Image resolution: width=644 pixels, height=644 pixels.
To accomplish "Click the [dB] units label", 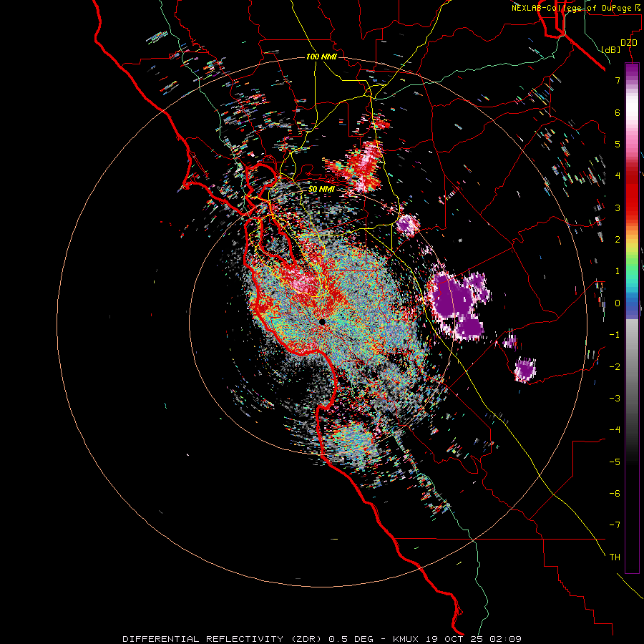I will (610, 49).
